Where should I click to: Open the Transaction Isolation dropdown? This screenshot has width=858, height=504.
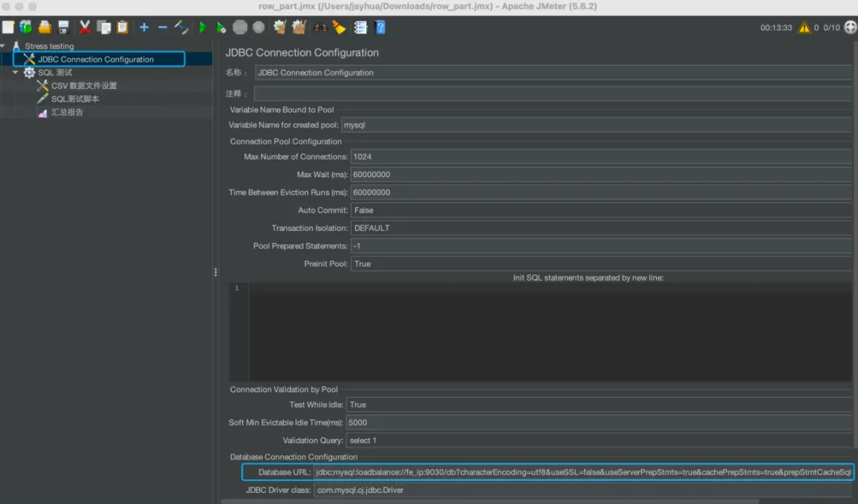point(601,229)
